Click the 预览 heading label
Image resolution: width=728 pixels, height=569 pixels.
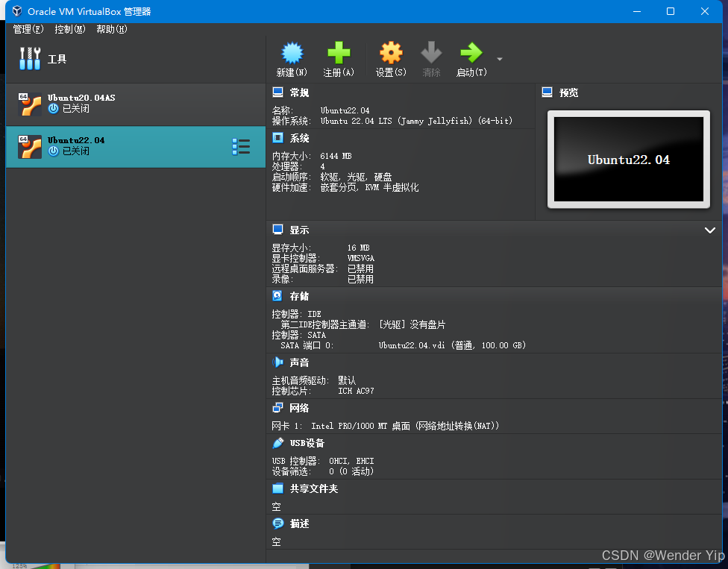point(568,92)
